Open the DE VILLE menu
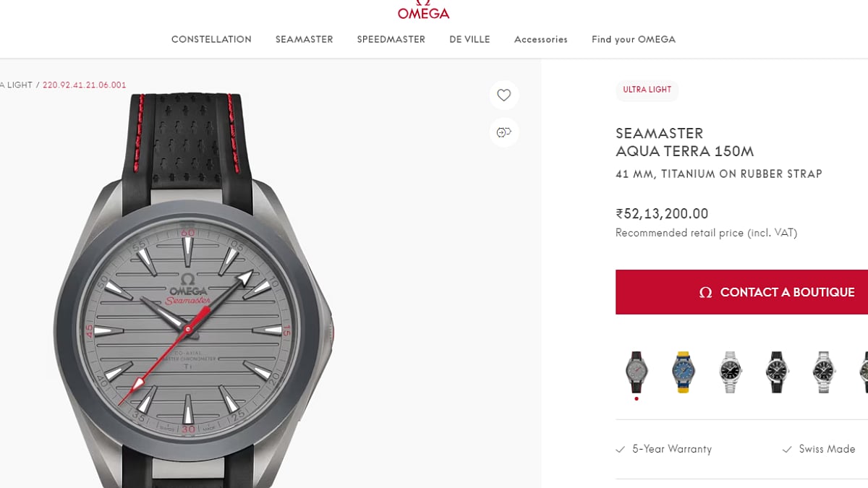This screenshot has height=488, width=868. tap(469, 39)
